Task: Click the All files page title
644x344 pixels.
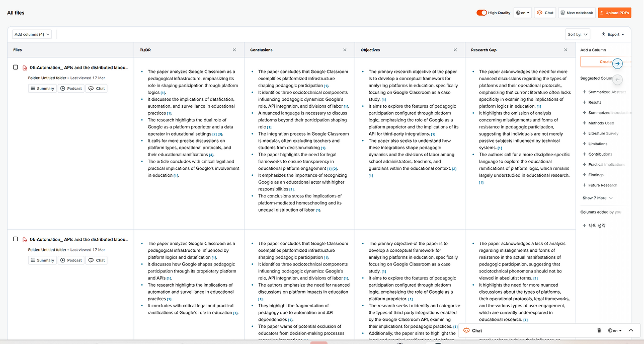Action: click(x=16, y=13)
